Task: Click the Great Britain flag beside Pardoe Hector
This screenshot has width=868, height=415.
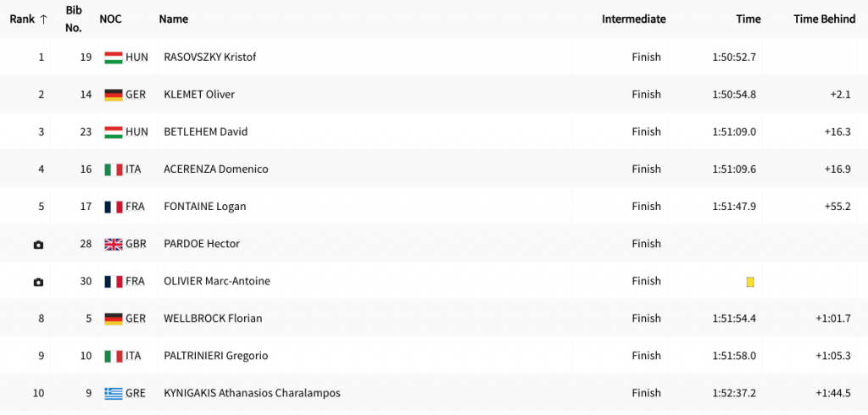Action: (x=114, y=244)
